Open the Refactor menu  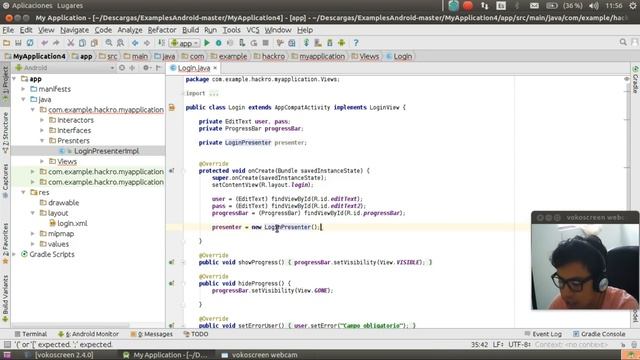click(x=162, y=30)
